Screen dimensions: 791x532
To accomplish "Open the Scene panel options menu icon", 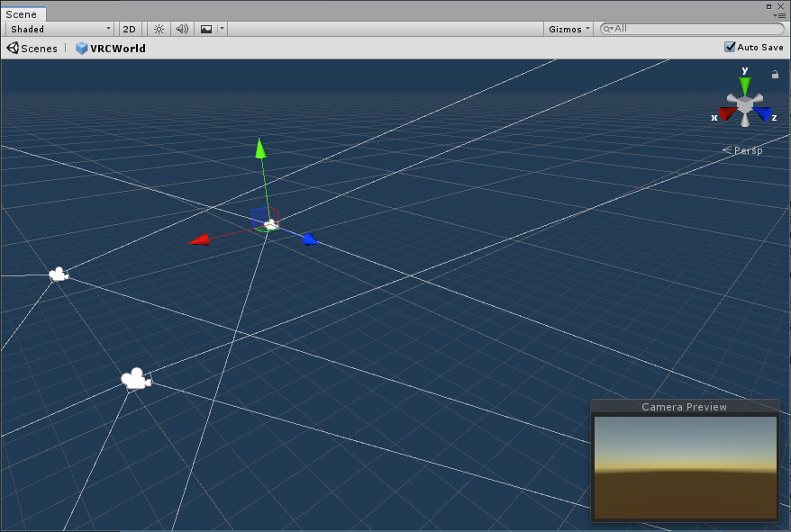I will (779, 15).
